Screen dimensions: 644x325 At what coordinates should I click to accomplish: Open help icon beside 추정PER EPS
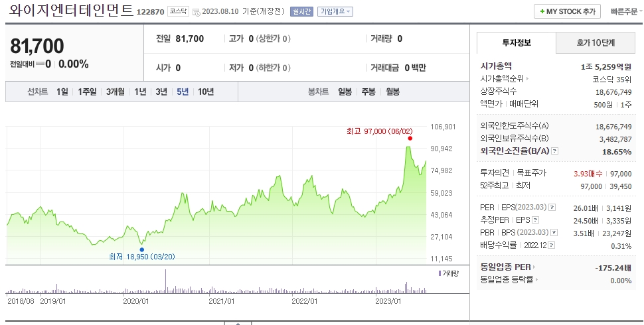pyautogui.click(x=535, y=220)
